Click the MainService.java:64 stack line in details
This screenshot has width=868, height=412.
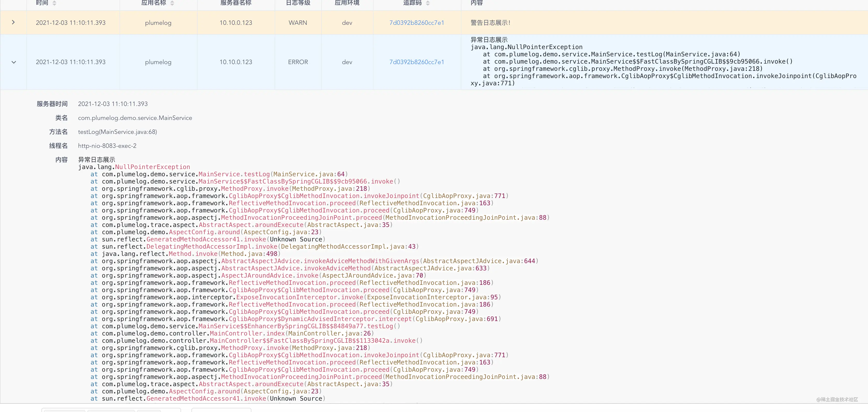tap(219, 174)
